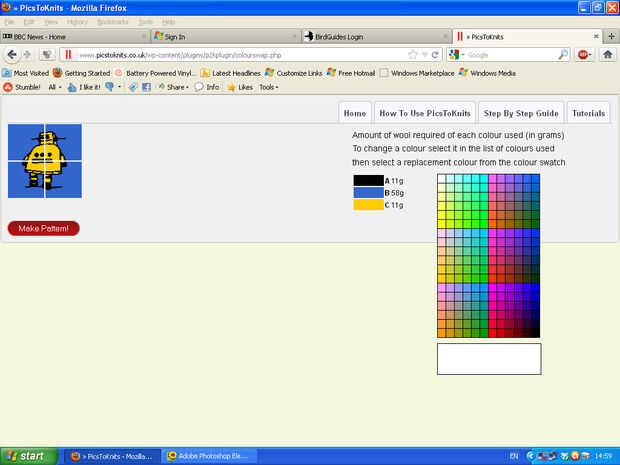Click the magnifier in the Google search box
Image resolution: width=620 pixels, height=465 pixels.
(x=563, y=55)
